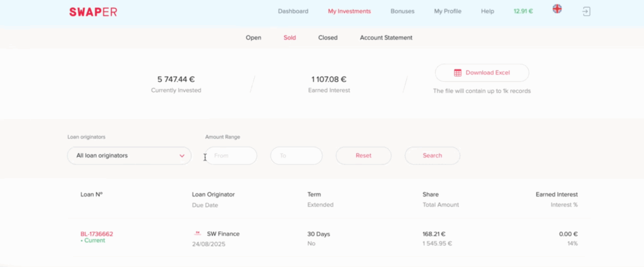Click the Excel spreadsheet icon
The height and width of the screenshot is (267, 644).
click(x=458, y=72)
